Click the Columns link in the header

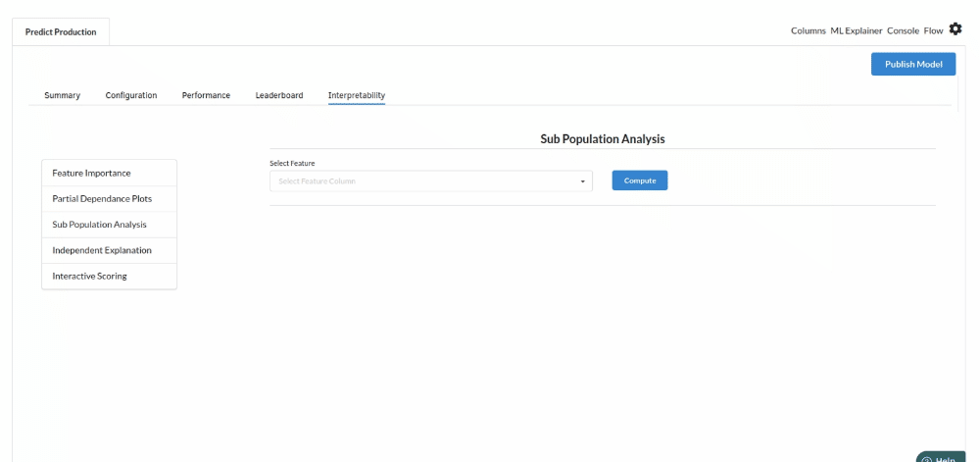pyautogui.click(x=808, y=30)
